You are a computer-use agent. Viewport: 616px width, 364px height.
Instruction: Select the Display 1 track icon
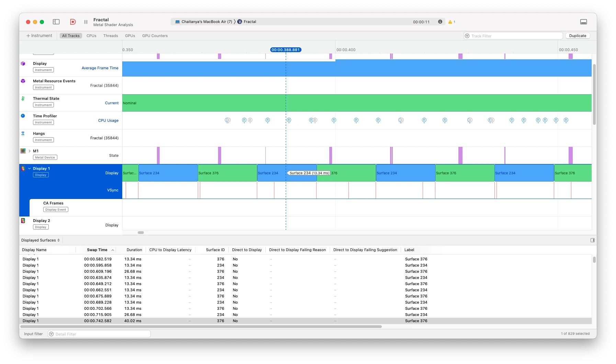tap(23, 168)
